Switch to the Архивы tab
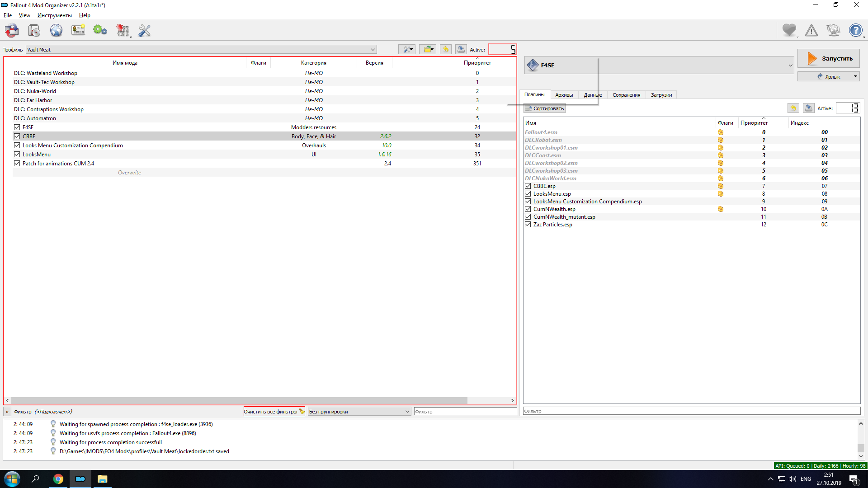The width and height of the screenshot is (868, 488). 564,95
